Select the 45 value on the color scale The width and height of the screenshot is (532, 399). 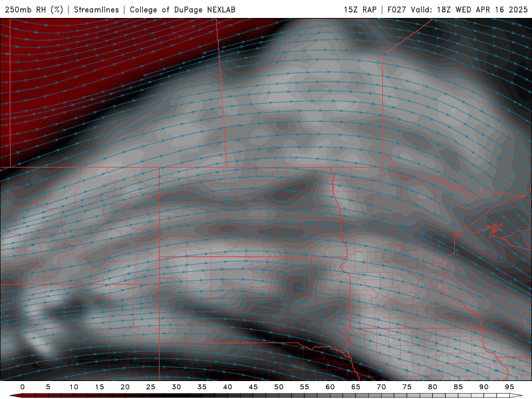click(253, 387)
